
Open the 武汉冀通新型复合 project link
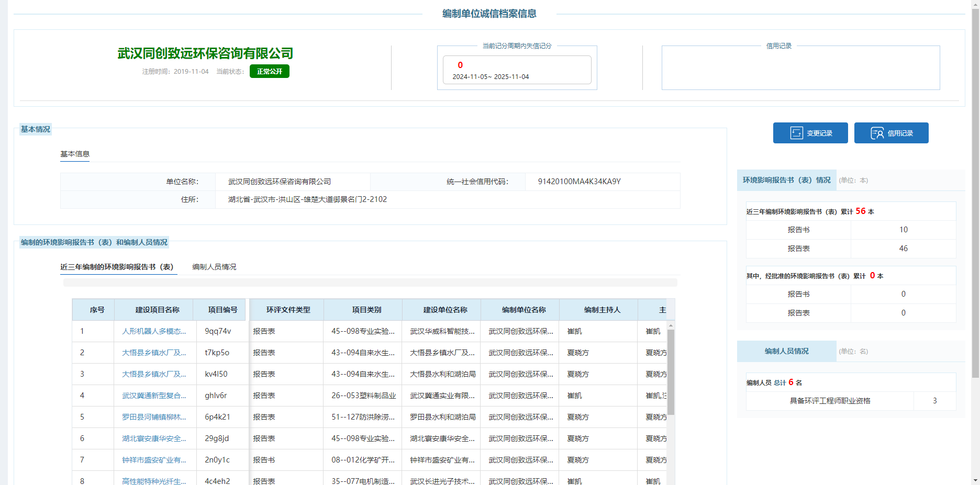[154, 396]
